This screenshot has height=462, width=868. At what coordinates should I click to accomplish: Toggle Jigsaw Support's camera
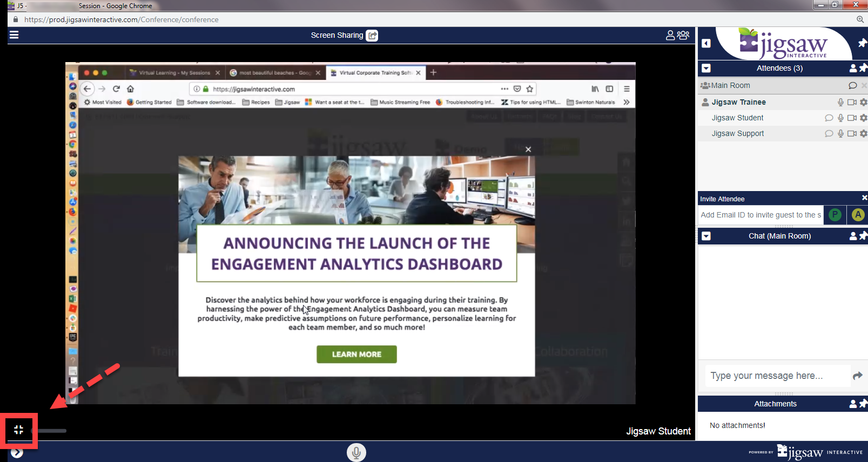(852, 133)
